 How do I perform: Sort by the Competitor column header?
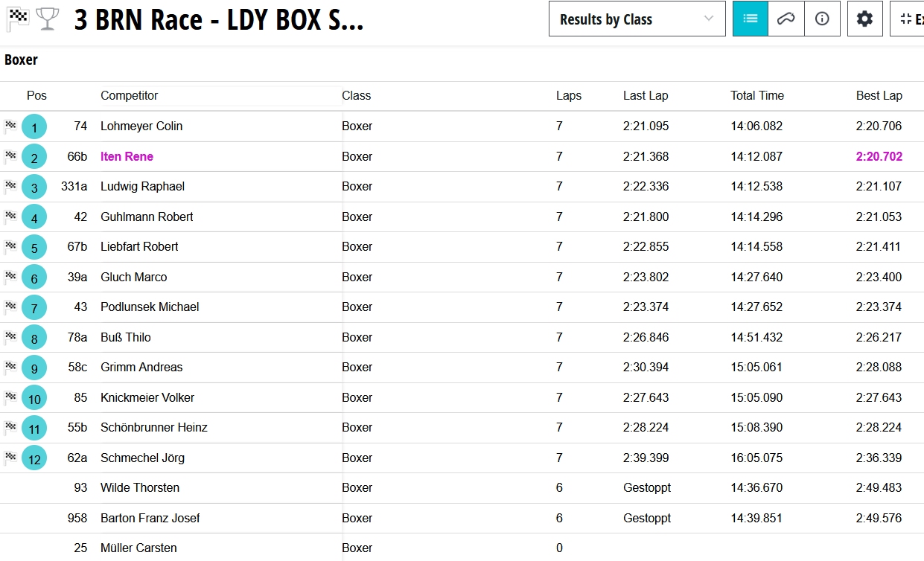tap(130, 96)
